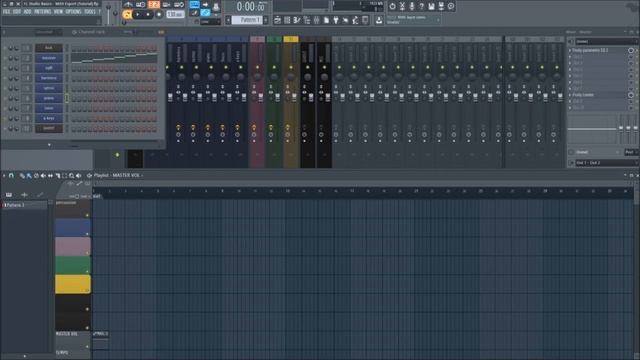Screen dimensions: 640x360
Task: Select the playlist playback speaker tool
Action: (78, 176)
